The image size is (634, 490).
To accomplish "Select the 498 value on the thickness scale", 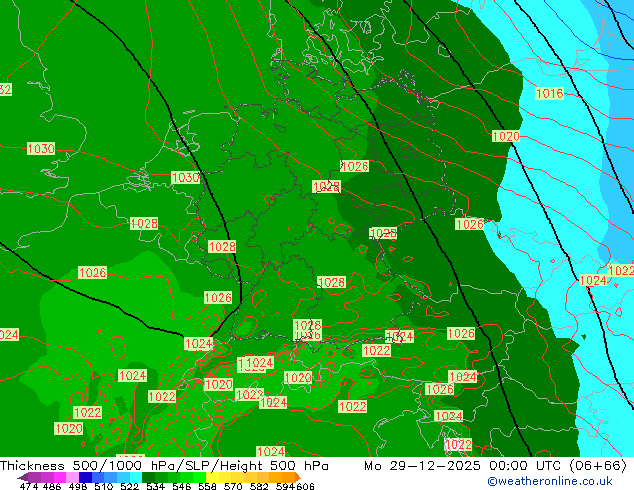I will coord(78,486).
